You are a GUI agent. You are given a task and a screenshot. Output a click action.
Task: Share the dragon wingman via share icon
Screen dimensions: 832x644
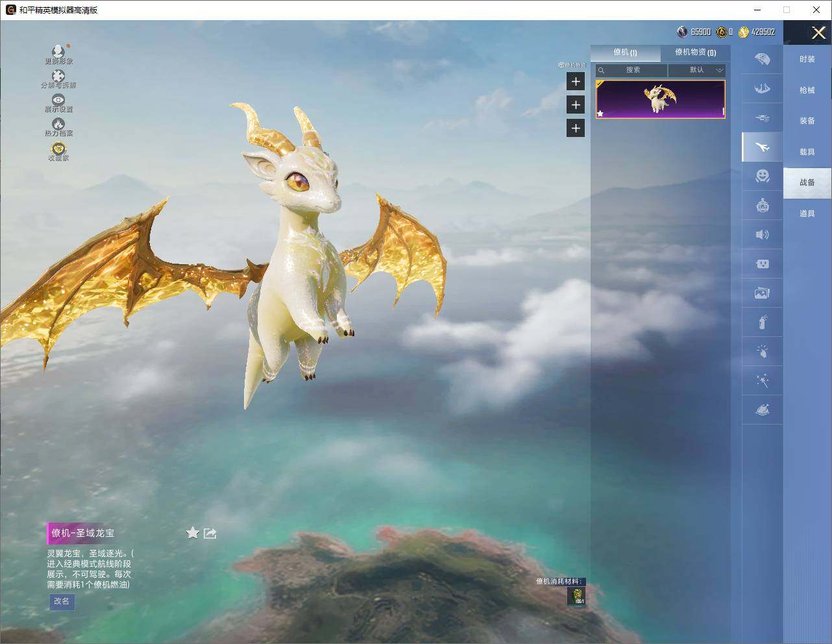pos(210,533)
